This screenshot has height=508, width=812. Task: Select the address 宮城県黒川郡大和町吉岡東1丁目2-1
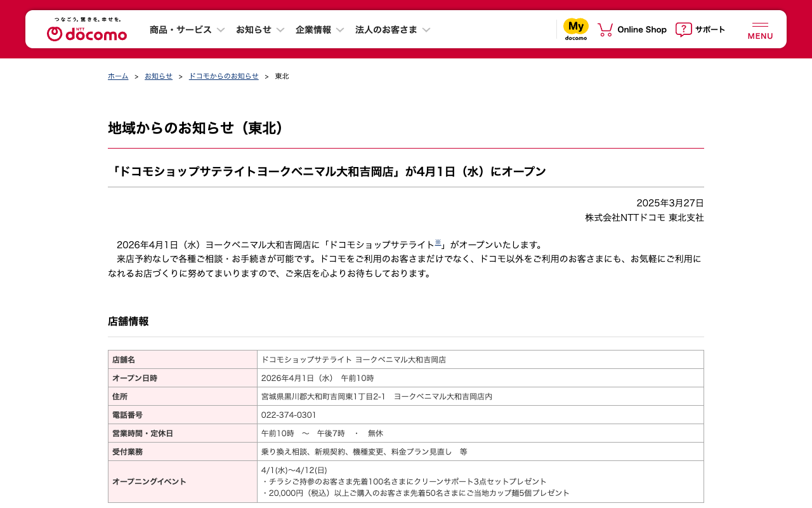tap(324, 396)
